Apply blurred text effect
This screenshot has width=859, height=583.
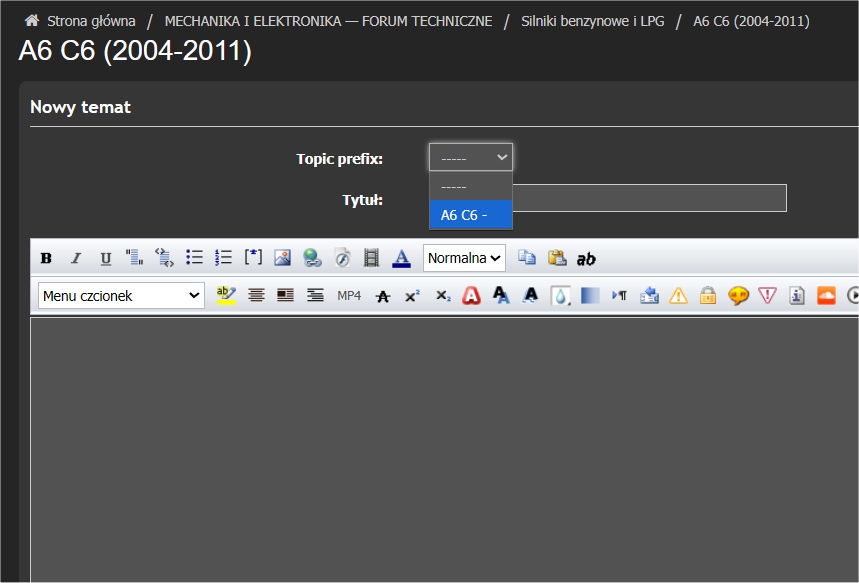click(x=530, y=296)
